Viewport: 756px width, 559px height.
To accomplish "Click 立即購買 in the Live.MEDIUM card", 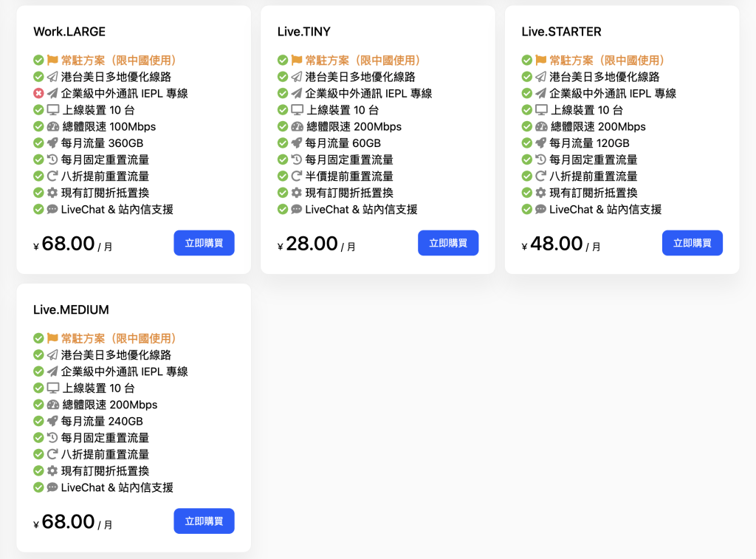I will 204,521.
